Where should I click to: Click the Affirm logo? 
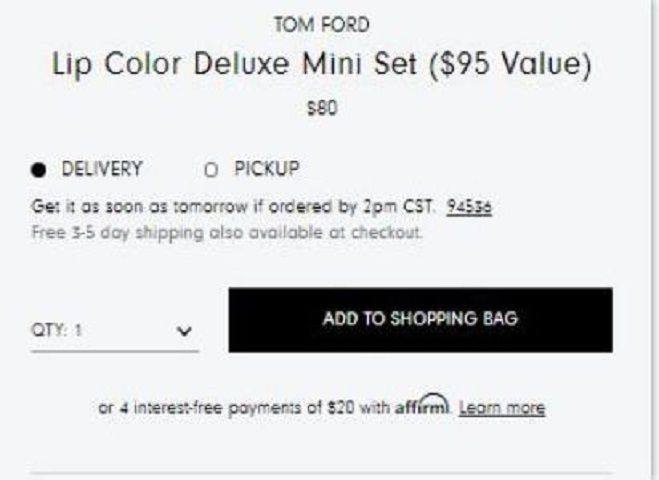[x=422, y=404]
